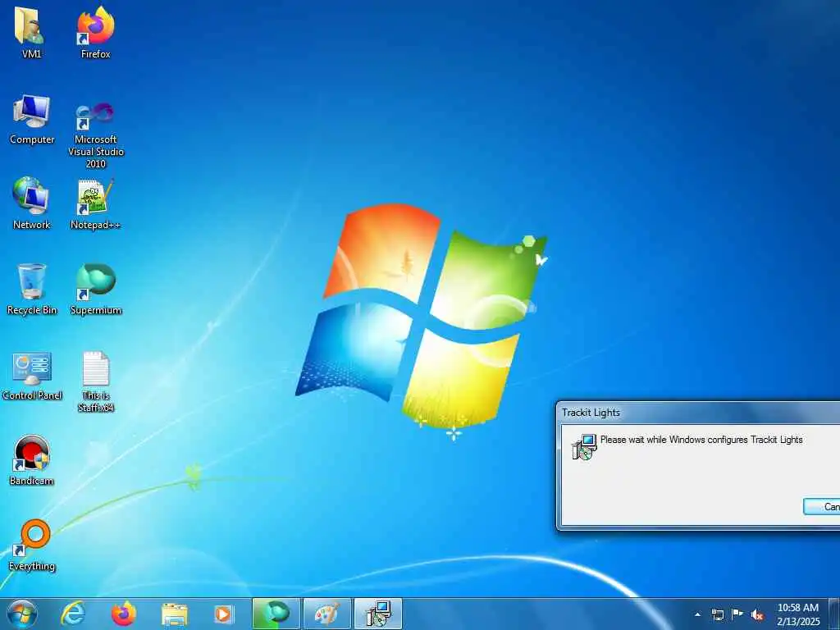Switch to Supermium in the taskbar
This screenshot has width=840, height=630.
276,614
